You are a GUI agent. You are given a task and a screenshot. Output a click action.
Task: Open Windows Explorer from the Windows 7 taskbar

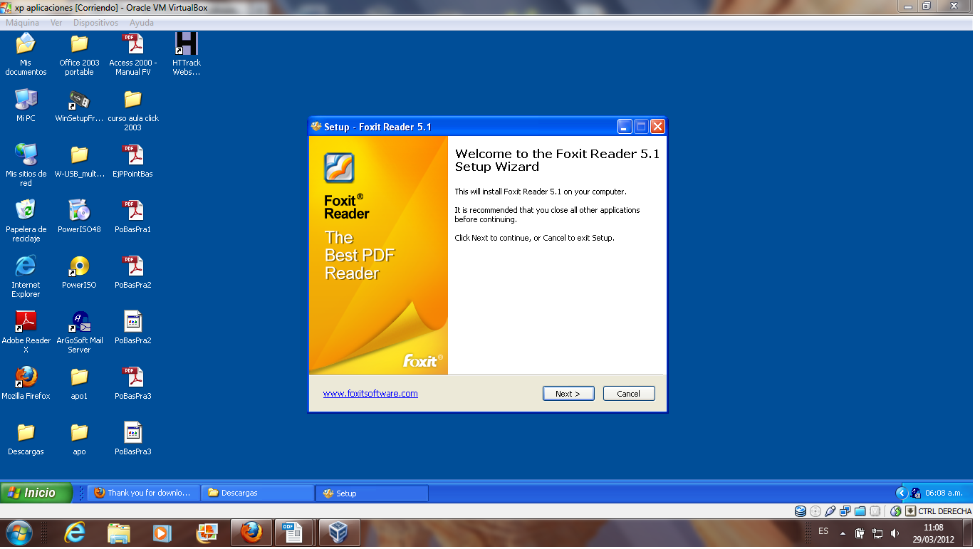[x=119, y=533]
